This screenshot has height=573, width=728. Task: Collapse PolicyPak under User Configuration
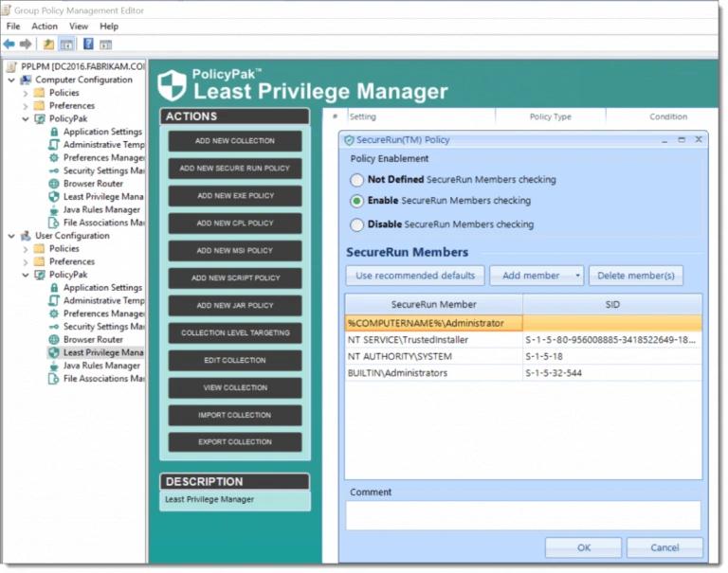click(x=26, y=275)
